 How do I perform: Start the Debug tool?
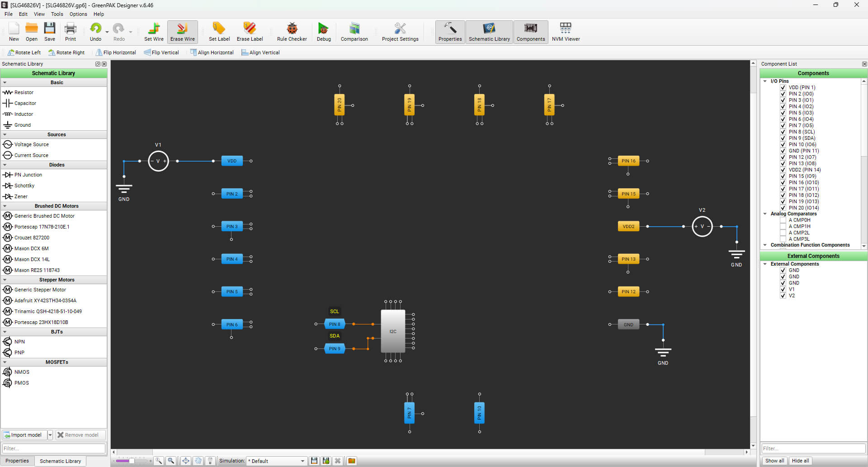pyautogui.click(x=324, y=32)
